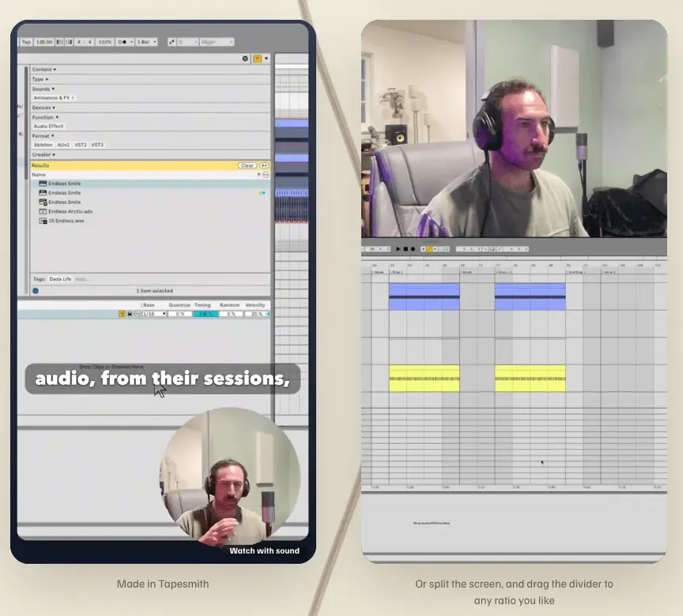
Task: Click the color tag on second Endless Smile
Action: click(x=262, y=193)
